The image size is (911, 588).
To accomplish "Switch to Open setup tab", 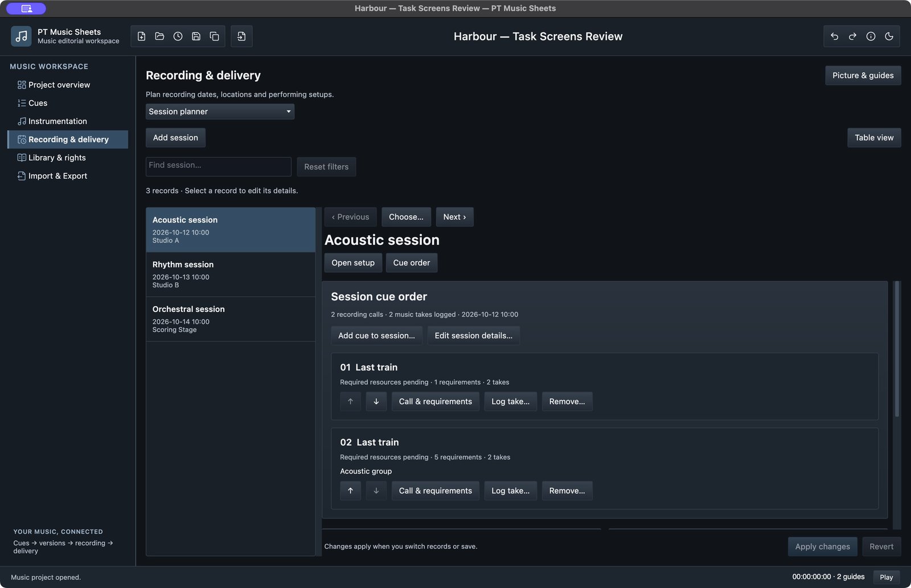I will [x=353, y=263].
